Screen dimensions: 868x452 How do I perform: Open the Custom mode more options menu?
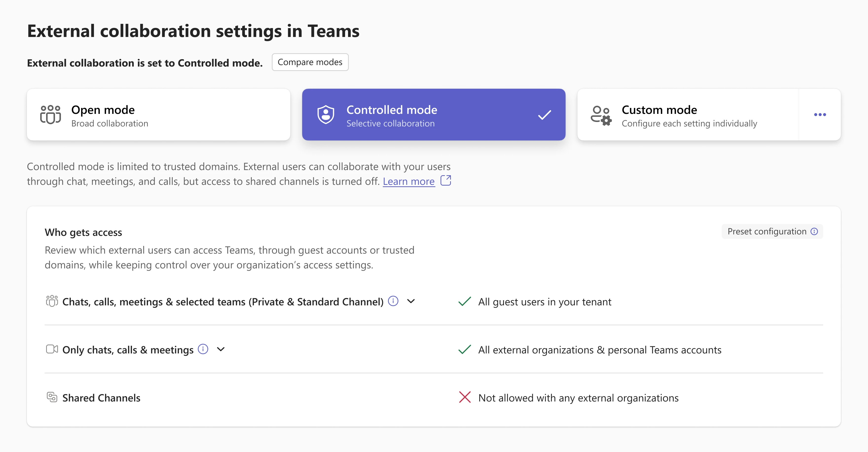click(x=820, y=115)
